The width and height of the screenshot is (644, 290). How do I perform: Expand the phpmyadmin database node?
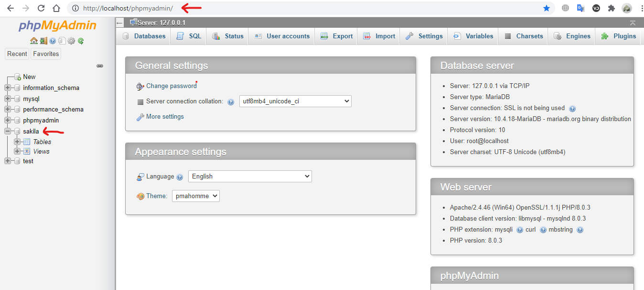8,120
